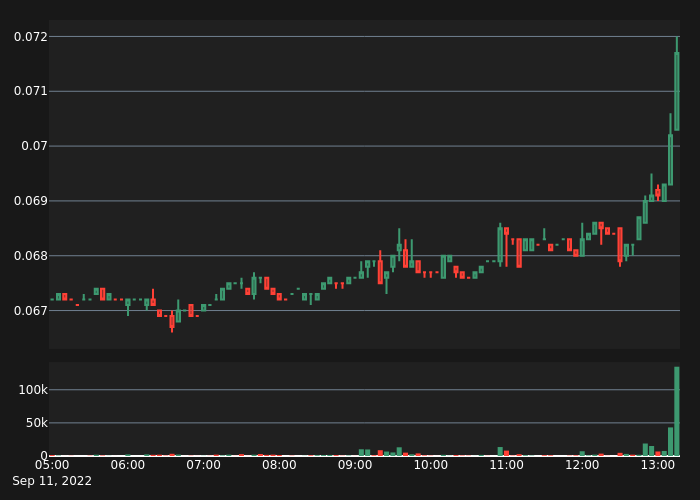Image resolution: width=700 pixels, height=500 pixels.
Task: Click the 100k volume axis label
Action: pos(33,390)
